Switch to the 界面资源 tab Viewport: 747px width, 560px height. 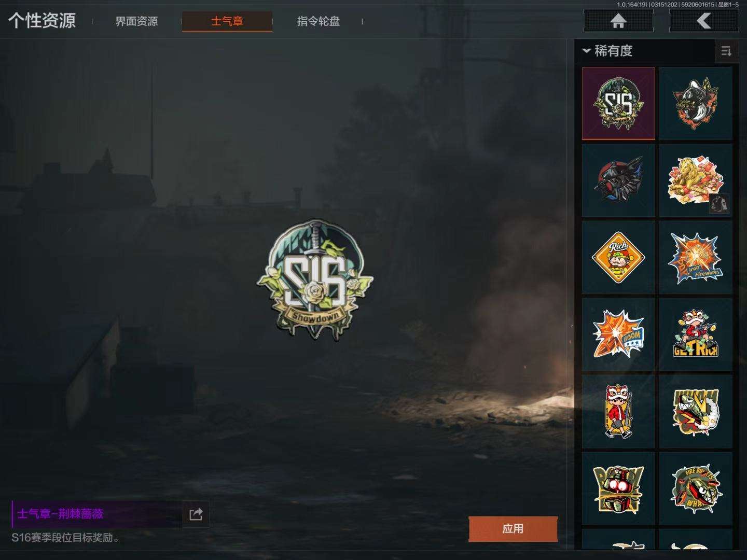click(x=136, y=21)
